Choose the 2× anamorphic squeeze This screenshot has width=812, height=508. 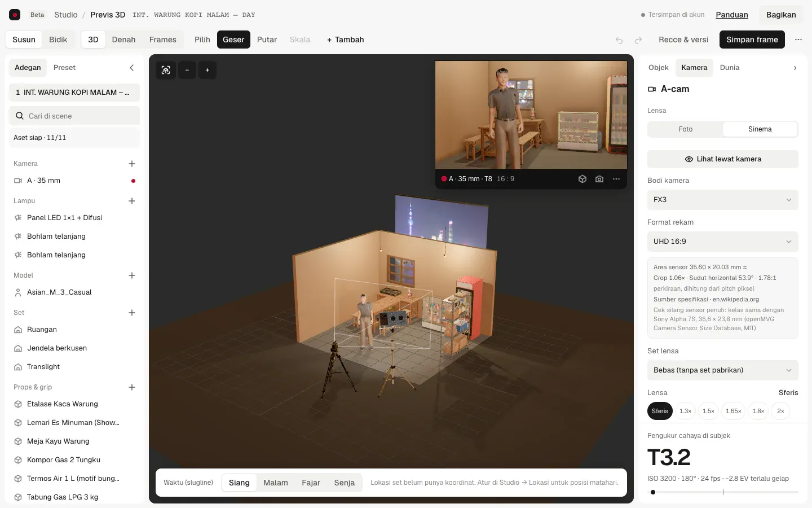780,411
